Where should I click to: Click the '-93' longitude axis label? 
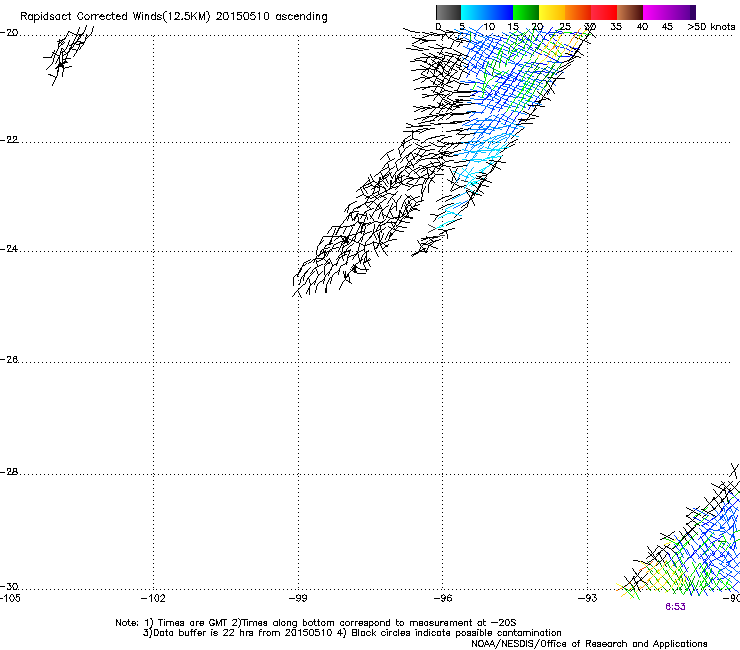[x=588, y=598]
